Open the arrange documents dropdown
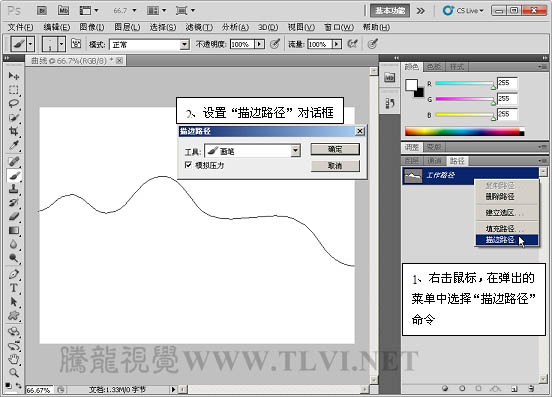552x397 pixels. click(157, 11)
